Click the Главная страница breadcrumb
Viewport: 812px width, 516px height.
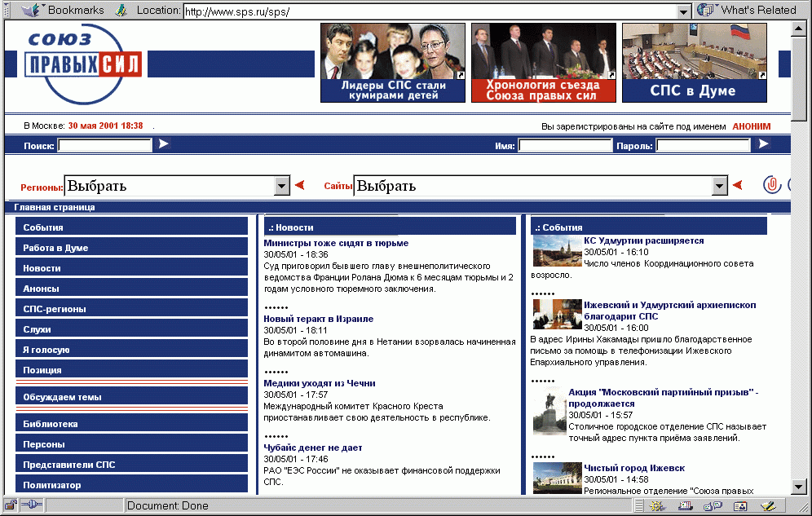pos(55,207)
